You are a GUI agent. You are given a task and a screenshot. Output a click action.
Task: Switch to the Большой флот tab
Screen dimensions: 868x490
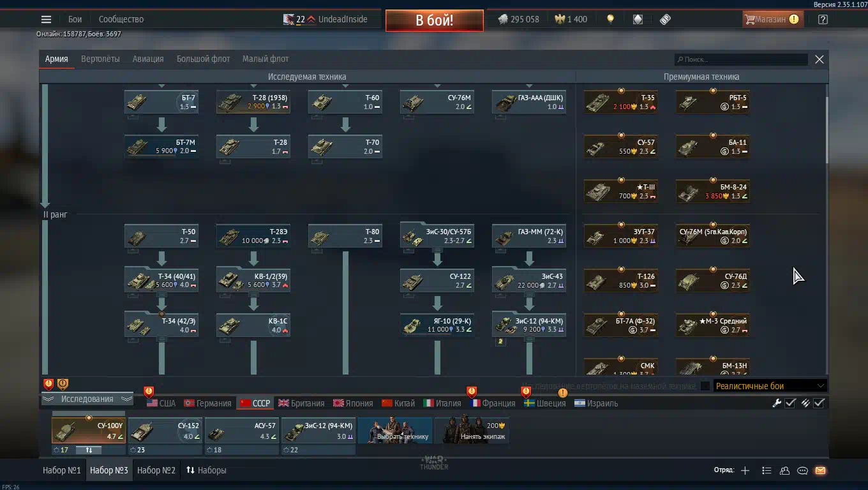click(x=203, y=59)
